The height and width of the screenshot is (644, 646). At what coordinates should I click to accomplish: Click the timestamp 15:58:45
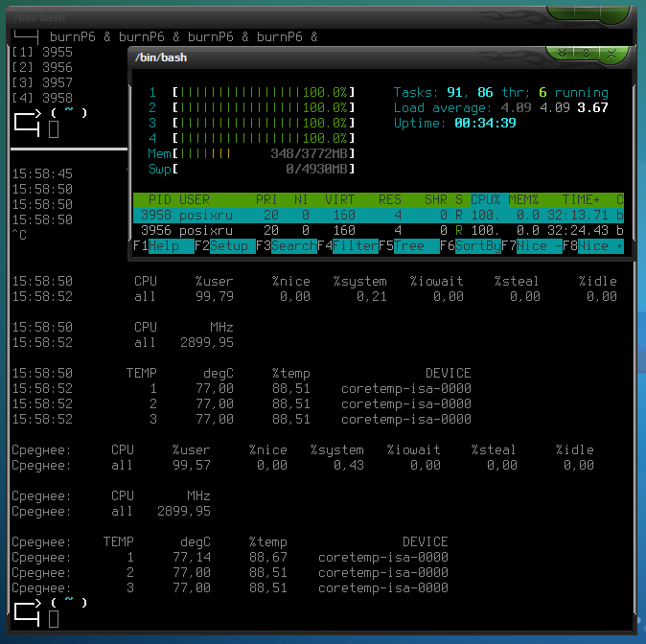tap(42, 173)
